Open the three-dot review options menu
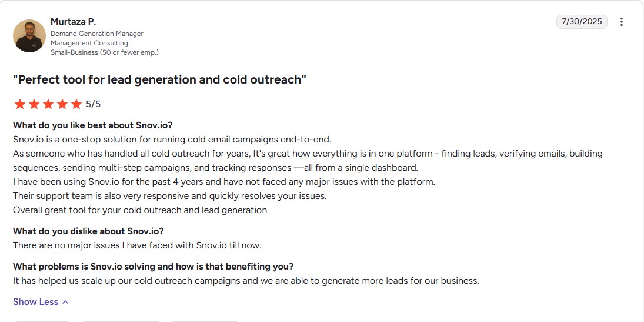This screenshot has width=644, height=322. 622,22
